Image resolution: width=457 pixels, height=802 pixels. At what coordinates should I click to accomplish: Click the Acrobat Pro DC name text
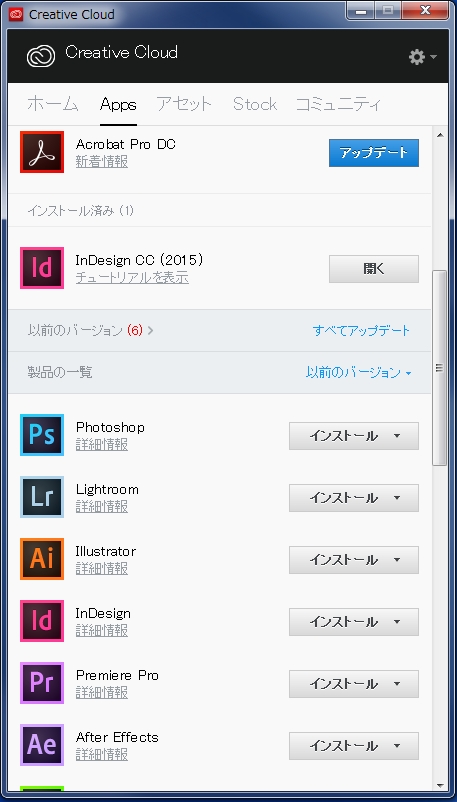tap(126, 144)
